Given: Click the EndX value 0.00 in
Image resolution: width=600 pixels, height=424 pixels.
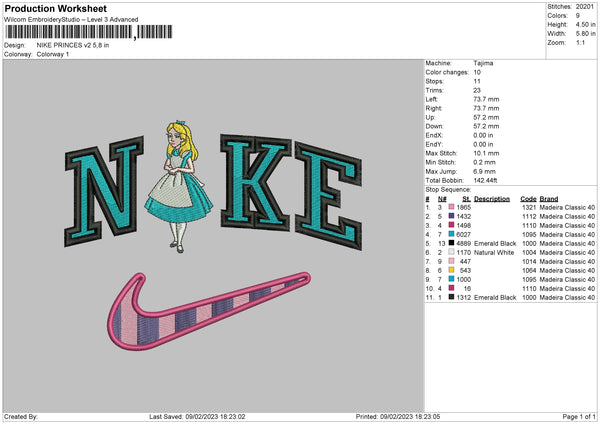Looking at the screenshot, I should point(483,135).
